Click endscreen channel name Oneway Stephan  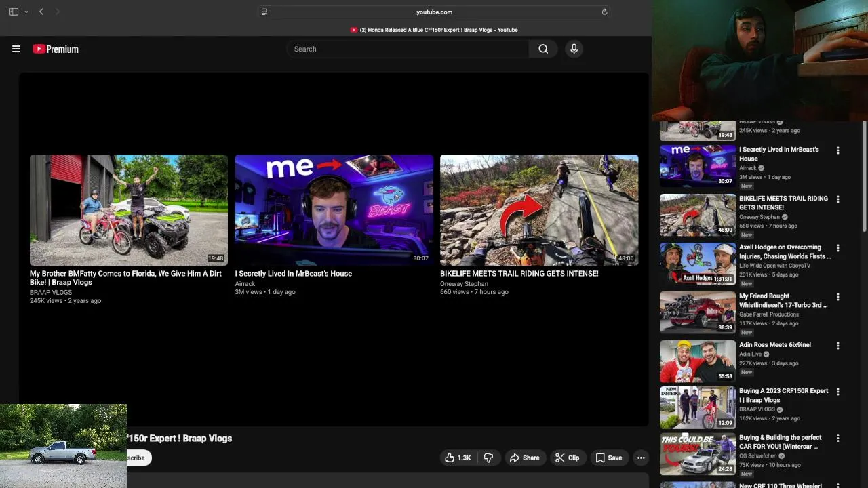[x=464, y=284]
